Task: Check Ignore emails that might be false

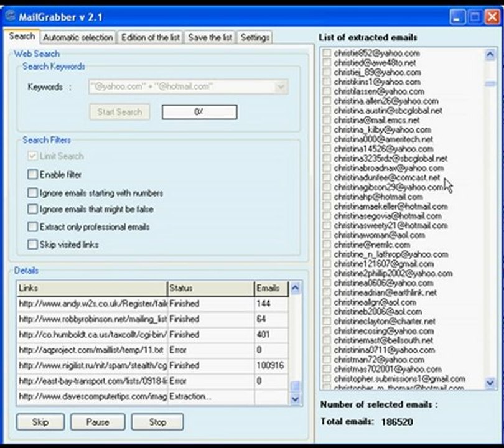Action: 32,209
